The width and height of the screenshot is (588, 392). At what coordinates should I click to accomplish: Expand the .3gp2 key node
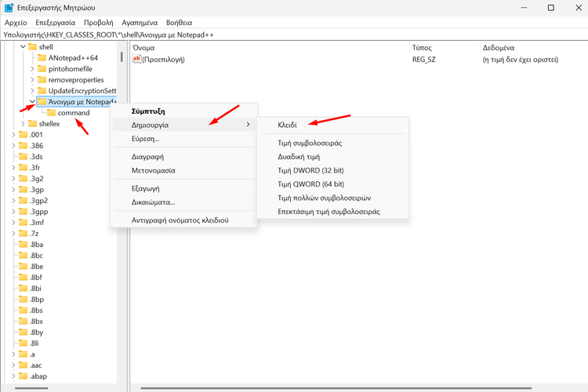pos(13,201)
